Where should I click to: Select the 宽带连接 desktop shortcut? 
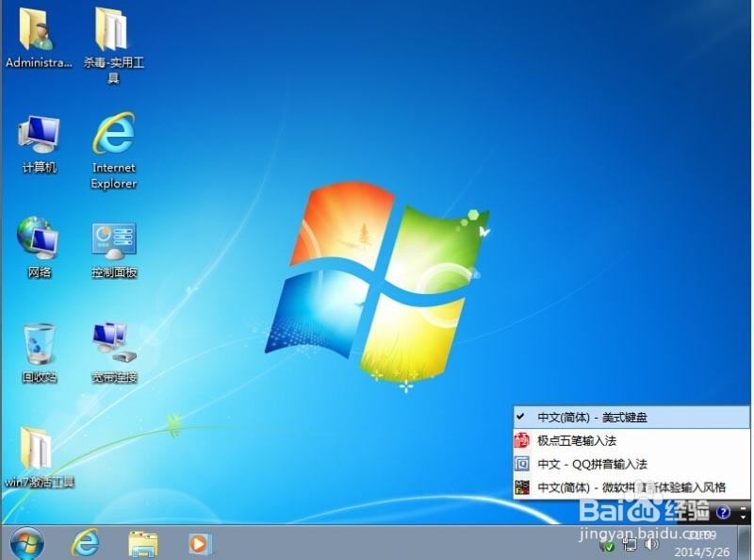[114, 354]
